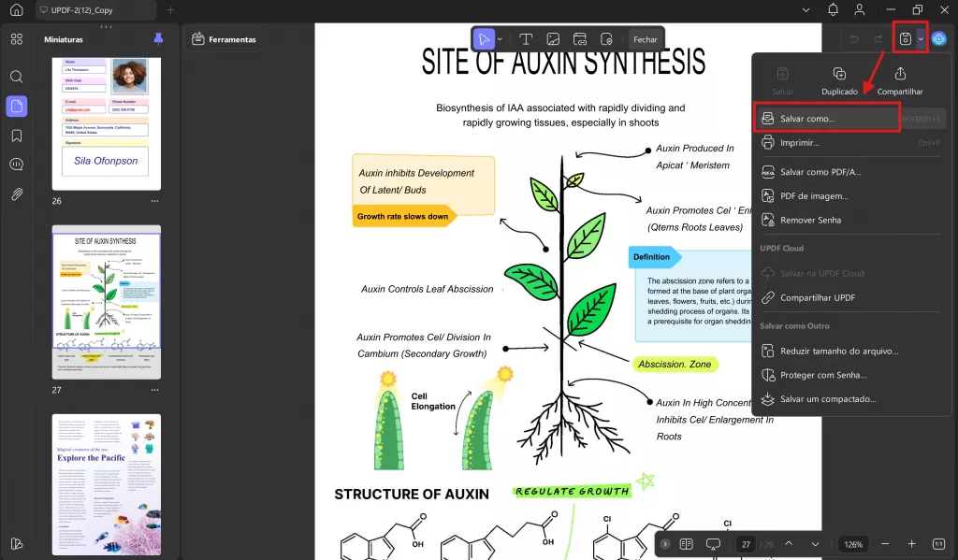Go to next page with down chevron
Image resolution: width=958 pixels, height=560 pixels.
coord(815,543)
